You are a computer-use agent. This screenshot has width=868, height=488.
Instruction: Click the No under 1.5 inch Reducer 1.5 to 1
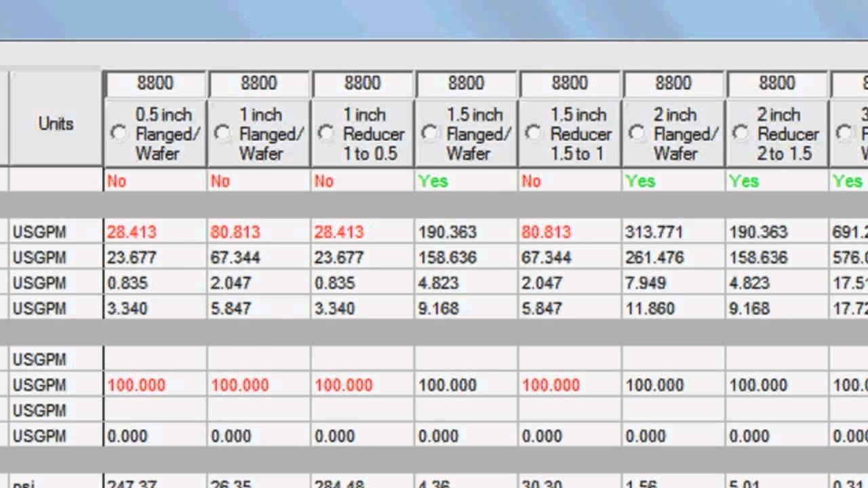[x=532, y=182]
